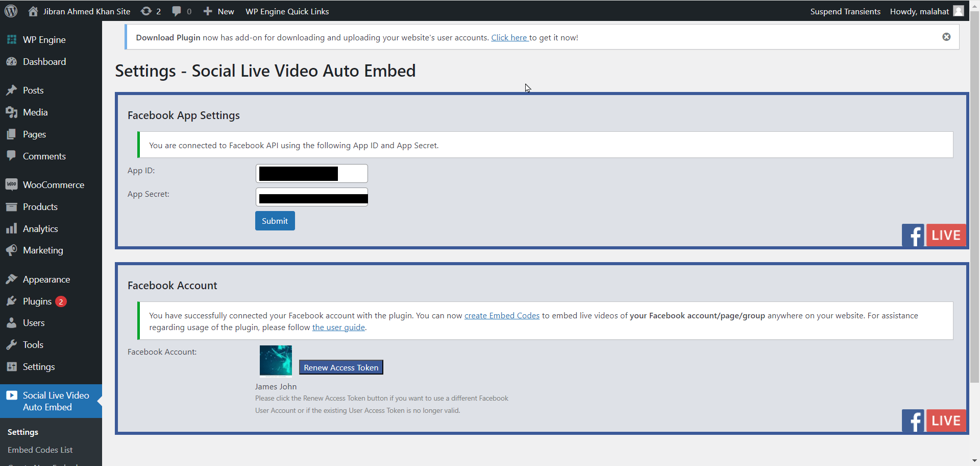Image resolution: width=980 pixels, height=466 pixels.
Task: Click the user avatar next to Howdy, malahat
Action: pos(958,11)
